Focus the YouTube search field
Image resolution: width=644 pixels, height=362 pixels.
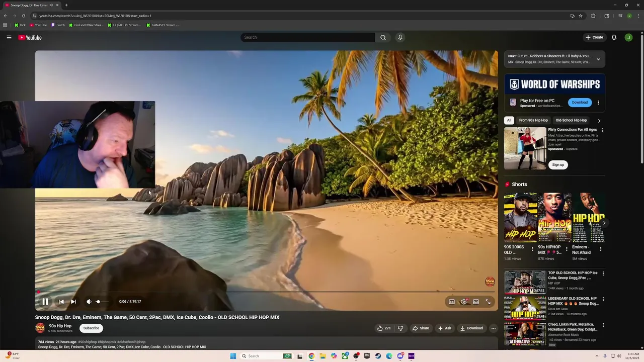(x=308, y=37)
